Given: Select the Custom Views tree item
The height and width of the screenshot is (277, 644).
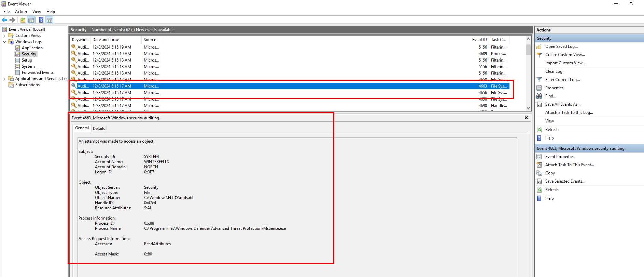Looking at the screenshot, I should point(28,36).
